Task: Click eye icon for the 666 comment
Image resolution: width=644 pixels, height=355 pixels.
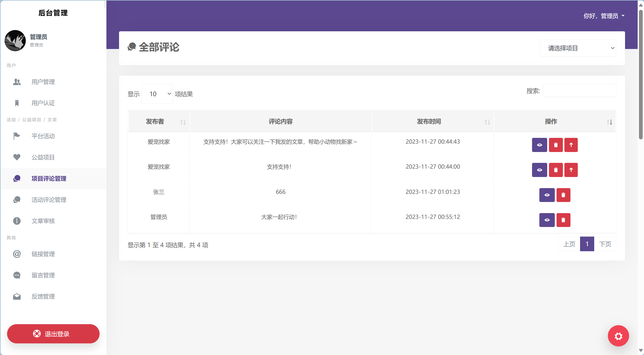Action: (547, 195)
